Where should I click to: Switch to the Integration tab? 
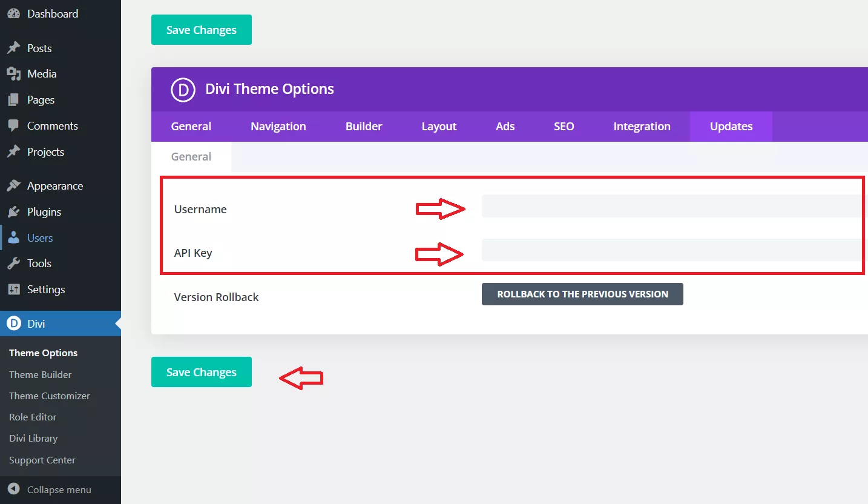pos(642,127)
